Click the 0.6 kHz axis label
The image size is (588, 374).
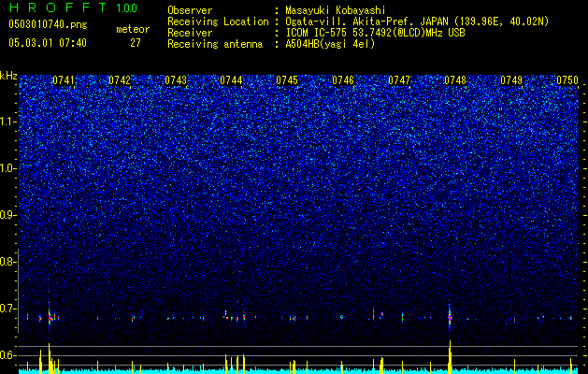(8, 355)
